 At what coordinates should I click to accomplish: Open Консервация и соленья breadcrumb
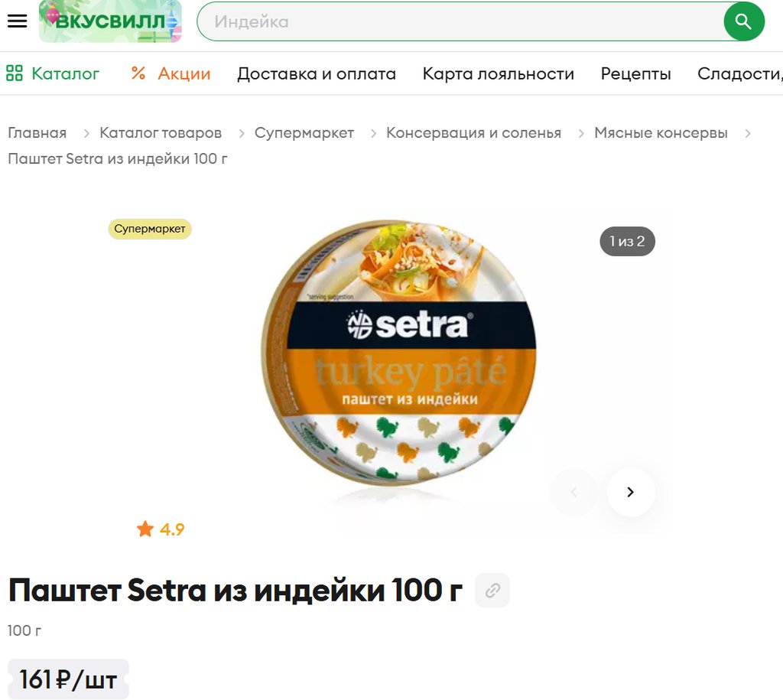pyautogui.click(x=473, y=133)
